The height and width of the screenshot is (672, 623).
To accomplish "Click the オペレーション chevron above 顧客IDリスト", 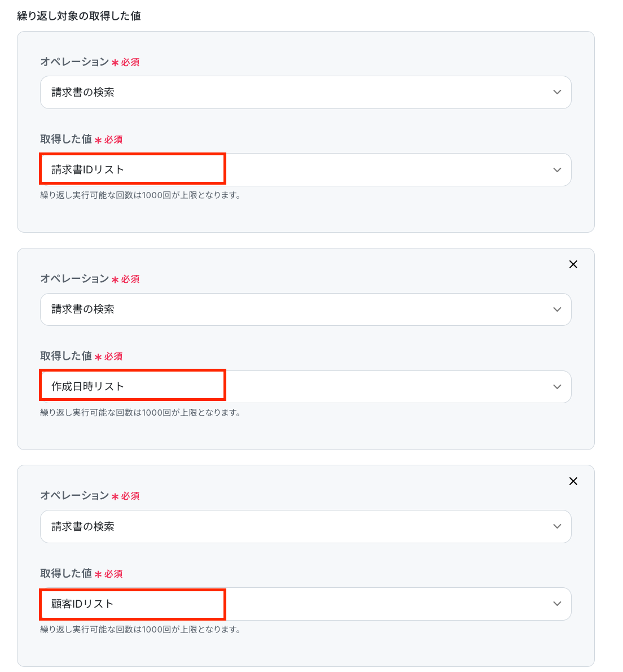I will tap(557, 526).
